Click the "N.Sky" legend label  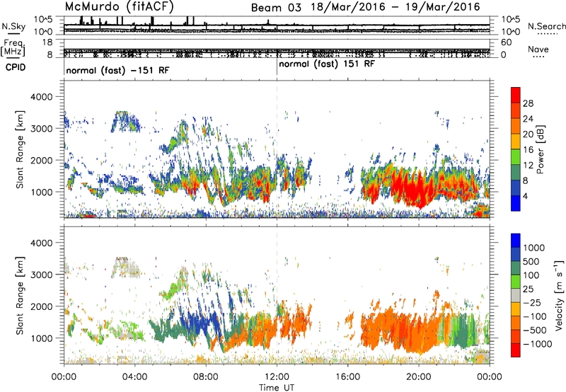tap(13, 26)
